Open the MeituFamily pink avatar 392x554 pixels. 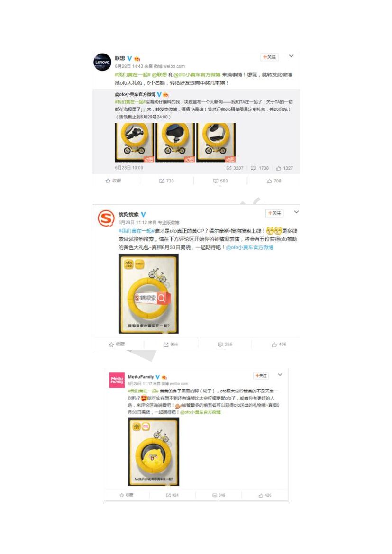coord(117,380)
